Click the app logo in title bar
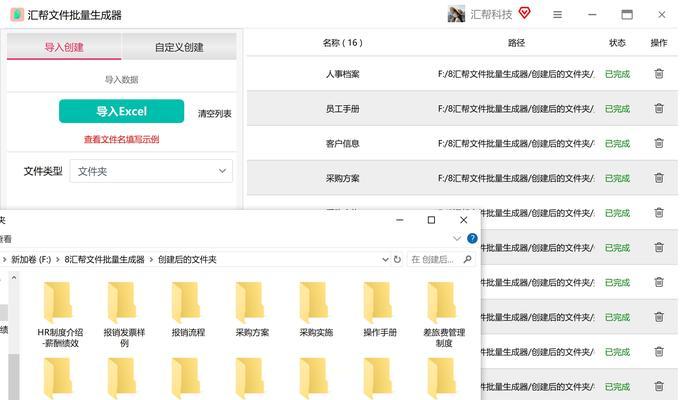 [17, 15]
